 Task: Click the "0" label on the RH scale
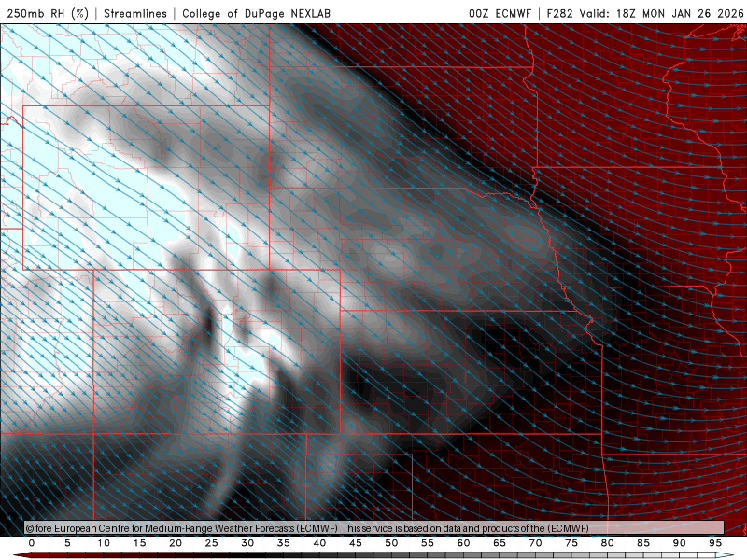(32, 543)
